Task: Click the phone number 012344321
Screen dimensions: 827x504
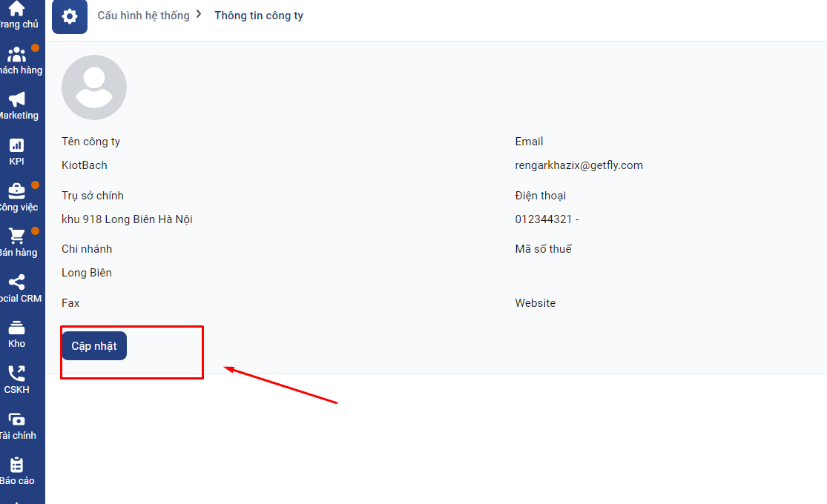Action: 544,219
